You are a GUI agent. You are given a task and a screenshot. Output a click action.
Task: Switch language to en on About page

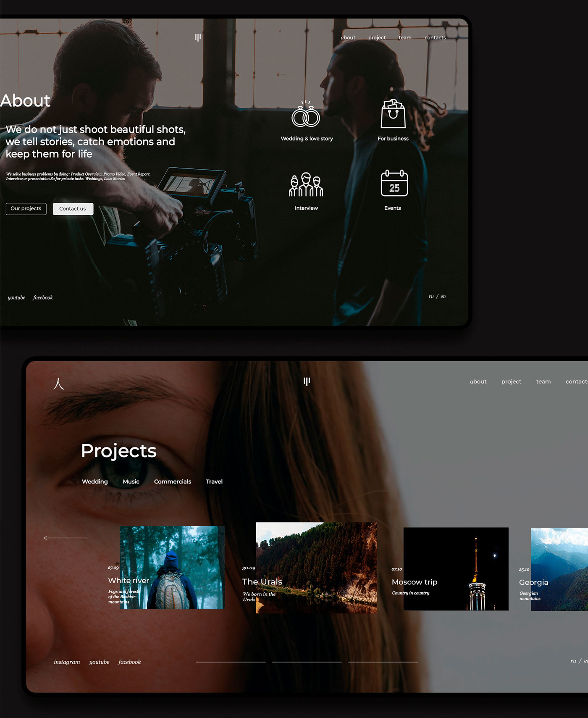tap(443, 297)
